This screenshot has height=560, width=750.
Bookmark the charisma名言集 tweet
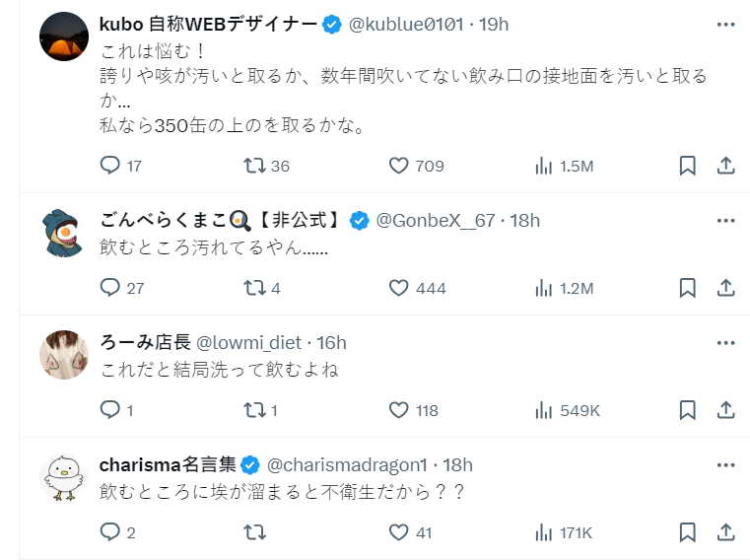click(x=688, y=532)
